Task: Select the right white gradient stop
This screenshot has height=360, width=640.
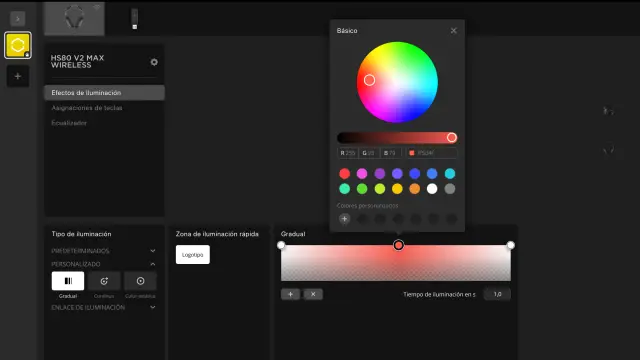Action: (511, 245)
